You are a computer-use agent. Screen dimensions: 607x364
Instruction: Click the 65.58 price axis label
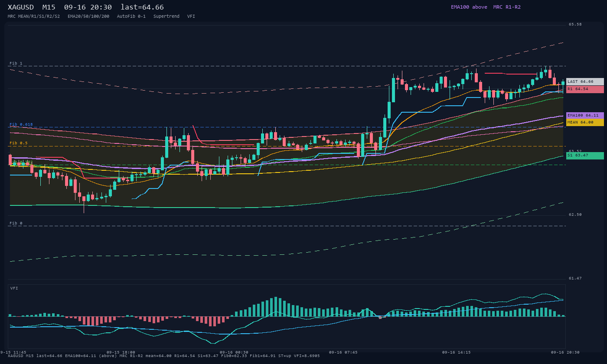[x=575, y=24]
